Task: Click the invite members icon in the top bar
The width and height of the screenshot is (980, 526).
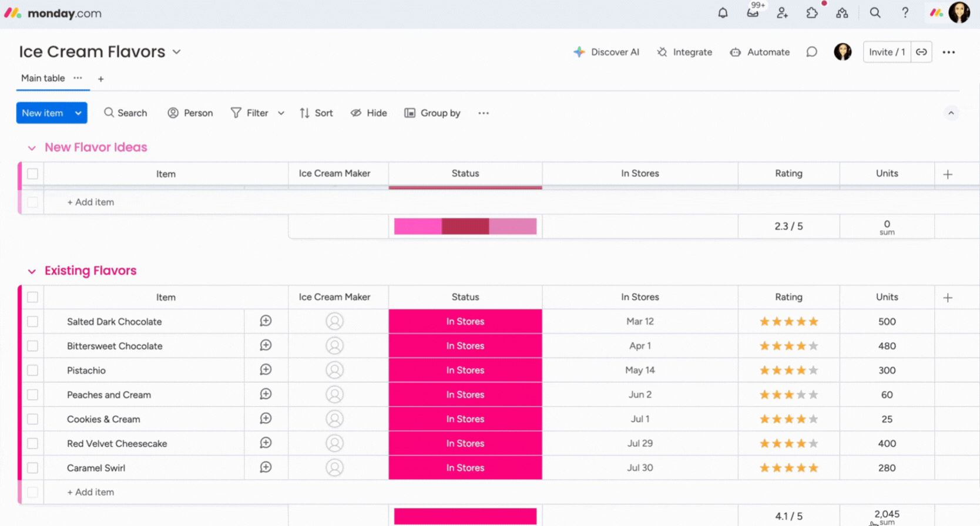Action: click(782, 13)
